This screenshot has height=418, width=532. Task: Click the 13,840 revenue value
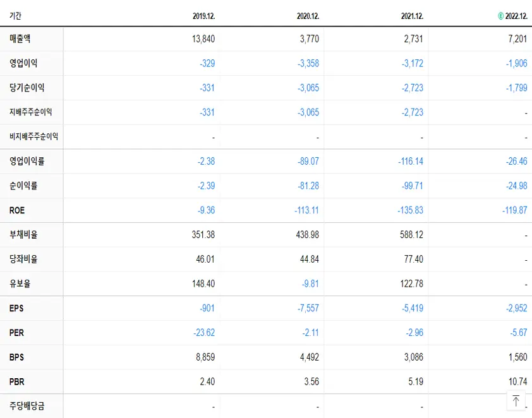(x=203, y=39)
